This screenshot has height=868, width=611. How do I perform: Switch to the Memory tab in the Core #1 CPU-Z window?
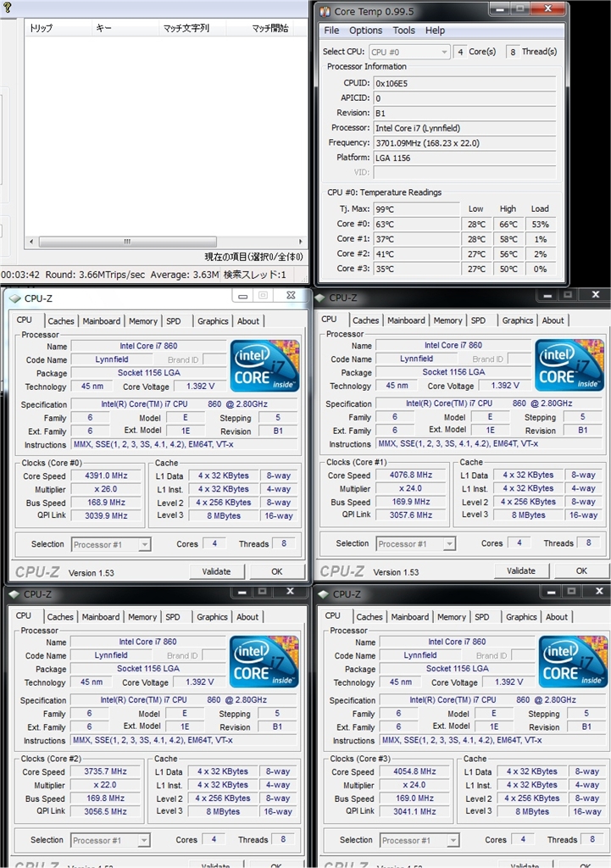tap(447, 320)
